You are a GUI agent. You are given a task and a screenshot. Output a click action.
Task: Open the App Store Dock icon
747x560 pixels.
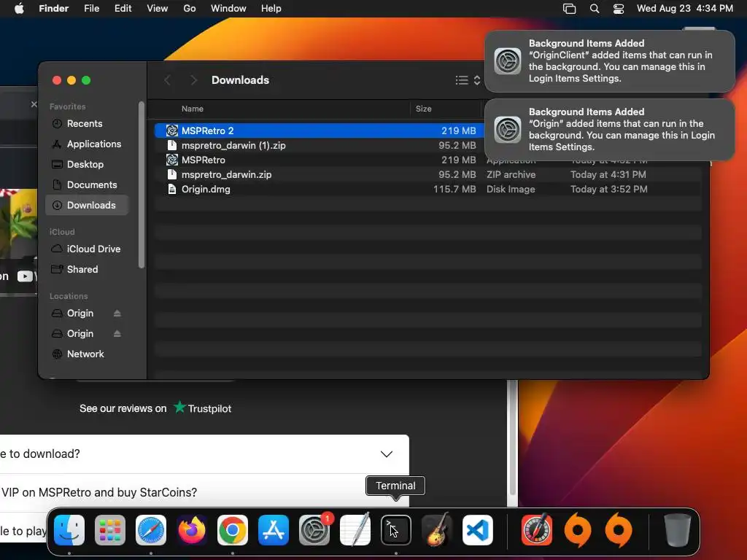(274, 530)
